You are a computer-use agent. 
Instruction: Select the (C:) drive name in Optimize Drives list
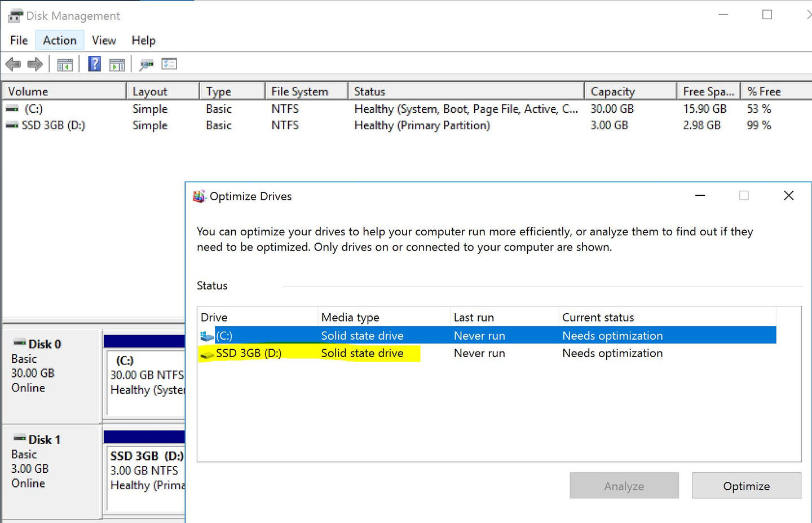(224, 336)
